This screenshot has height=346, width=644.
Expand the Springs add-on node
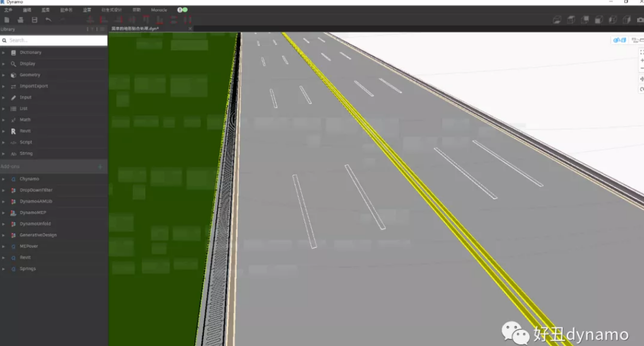pos(3,269)
